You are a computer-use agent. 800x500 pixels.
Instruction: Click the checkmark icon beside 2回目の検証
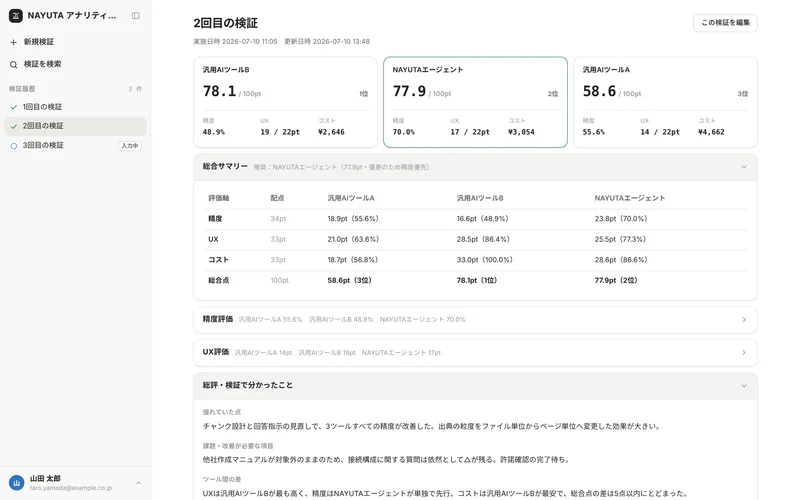click(x=14, y=126)
